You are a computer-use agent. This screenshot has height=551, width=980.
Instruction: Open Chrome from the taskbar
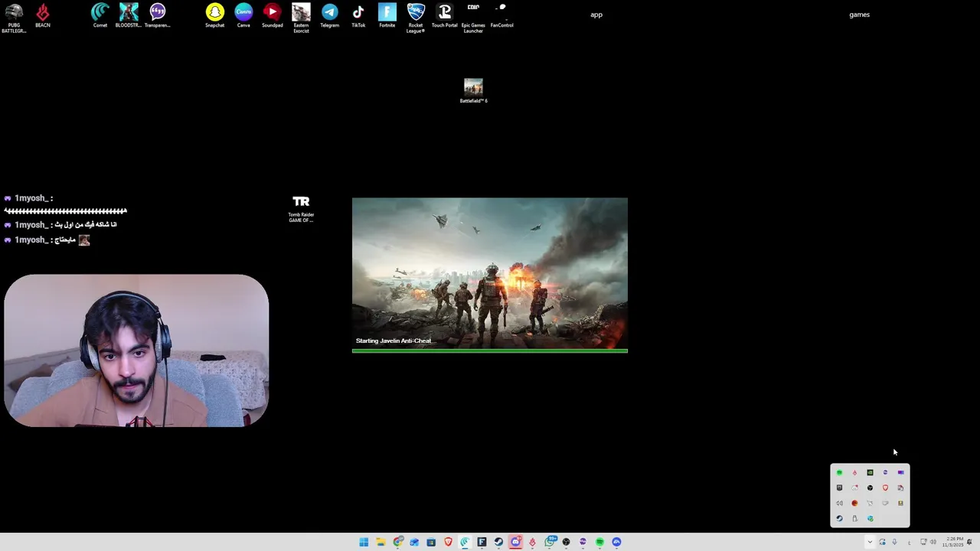(x=398, y=542)
